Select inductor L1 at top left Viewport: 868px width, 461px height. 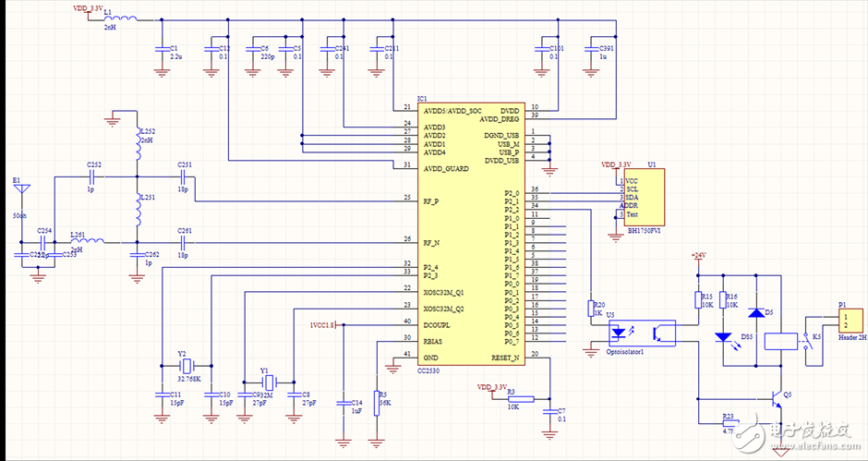(123, 19)
